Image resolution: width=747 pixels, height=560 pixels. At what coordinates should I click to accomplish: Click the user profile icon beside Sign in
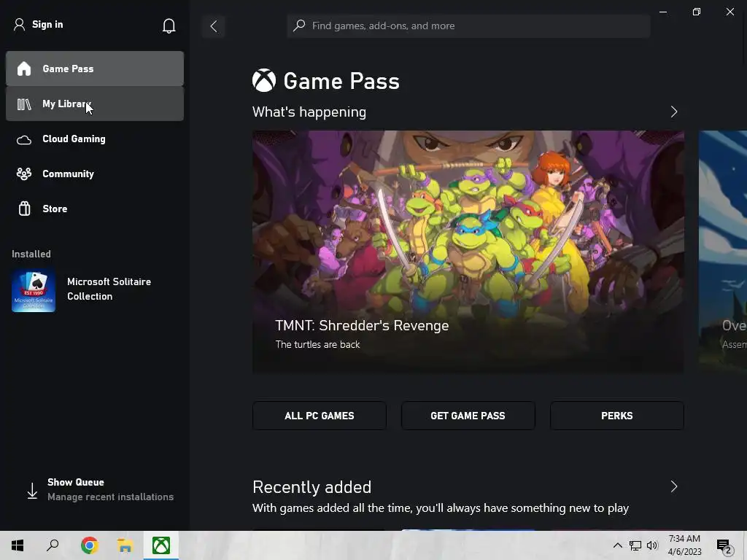19,24
